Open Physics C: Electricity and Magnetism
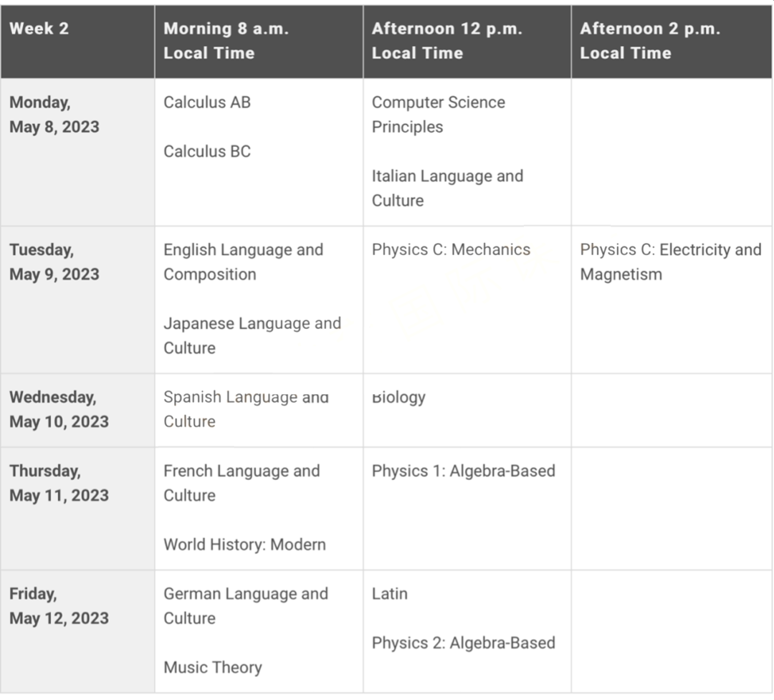The height and width of the screenshot is (700, 774). (670, 262)
